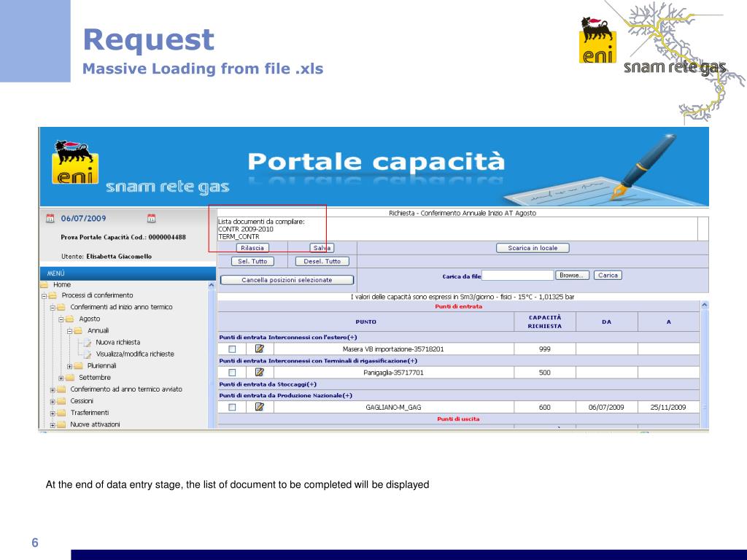Screen dimensions: 747x560
Task: Collapse the Agosto tree node
Action: click(61, 319)
